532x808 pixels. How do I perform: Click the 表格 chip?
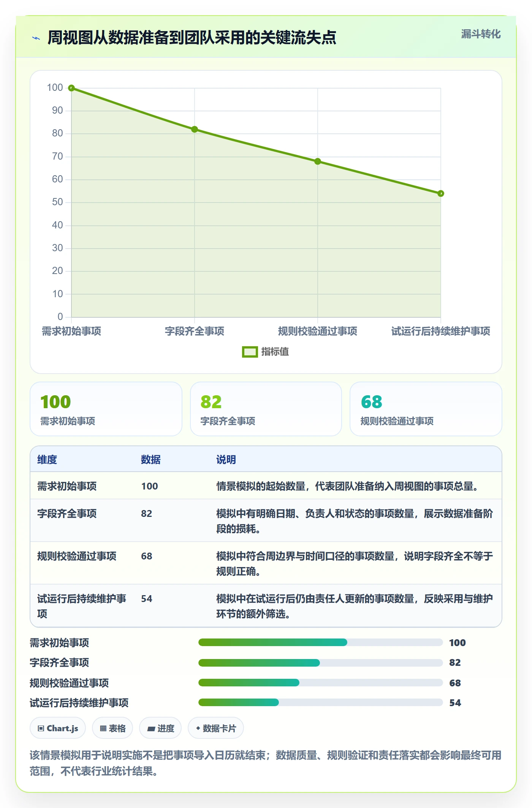coord(112,728)
